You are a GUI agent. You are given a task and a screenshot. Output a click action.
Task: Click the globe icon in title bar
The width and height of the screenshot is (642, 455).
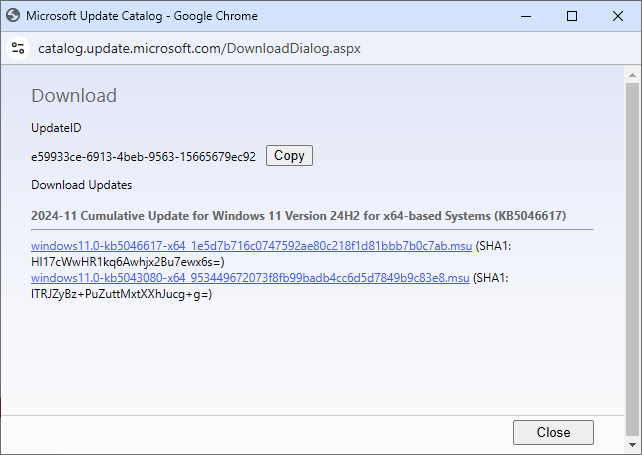pyautogui.click(x=13, y=16)
